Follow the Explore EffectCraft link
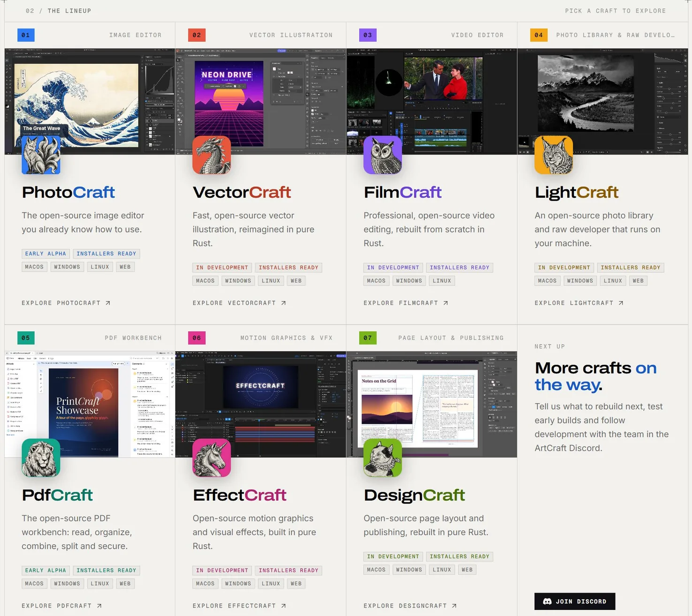The image size is (692, 616). point(240,606)
